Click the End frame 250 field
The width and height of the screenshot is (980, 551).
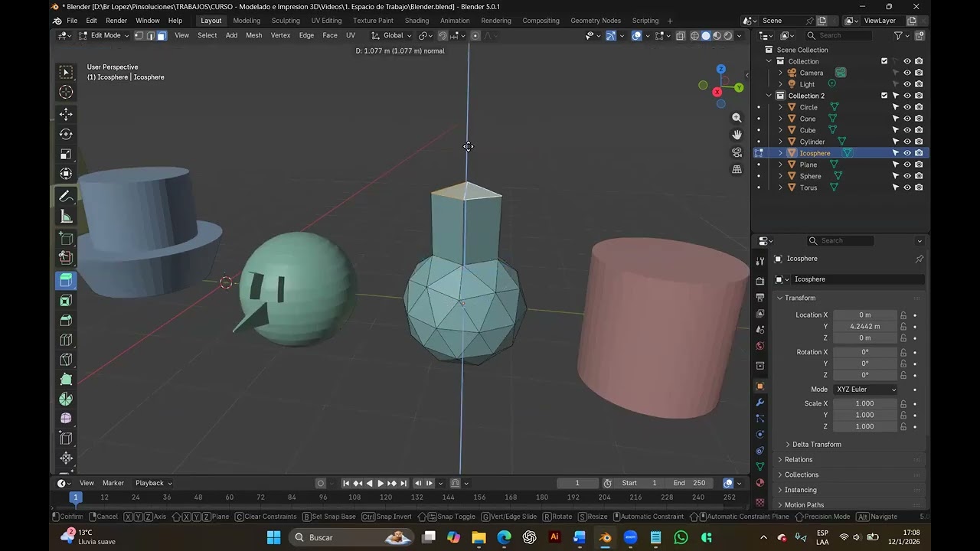(x=689, y=483)
